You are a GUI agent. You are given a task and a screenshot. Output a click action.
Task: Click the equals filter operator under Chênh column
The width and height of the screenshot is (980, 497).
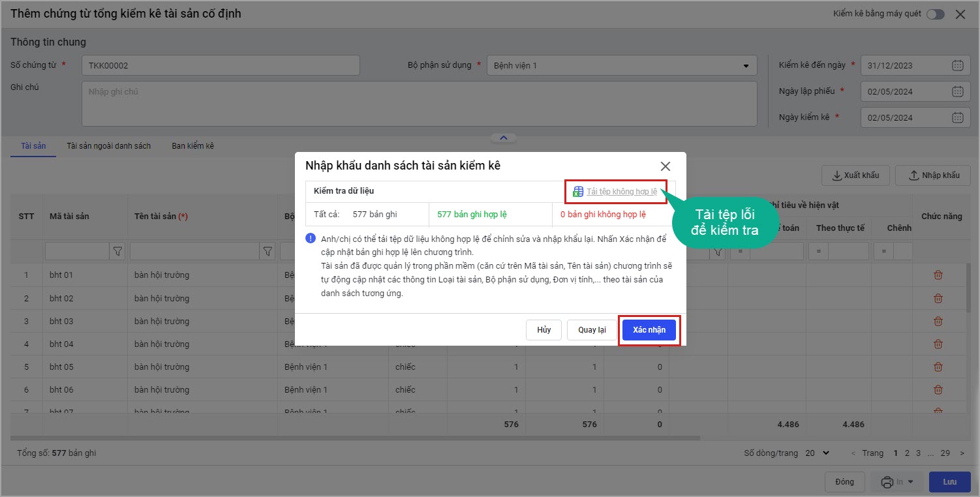coord(885,251)
